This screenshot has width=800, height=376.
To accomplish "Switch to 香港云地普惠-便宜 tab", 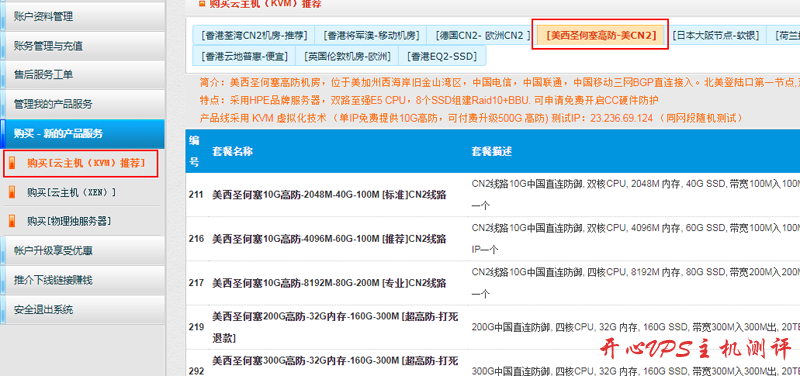I will tap(244, 56).
